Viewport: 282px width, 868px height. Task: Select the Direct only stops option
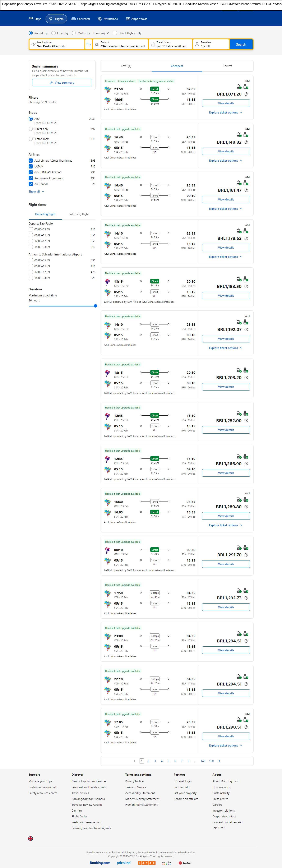click(31, 129)
